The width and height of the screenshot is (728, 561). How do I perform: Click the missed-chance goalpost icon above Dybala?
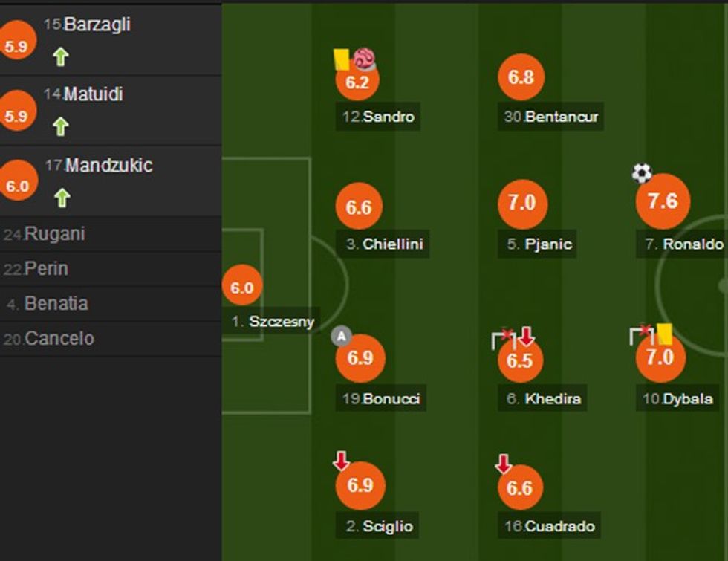point(641,336)
